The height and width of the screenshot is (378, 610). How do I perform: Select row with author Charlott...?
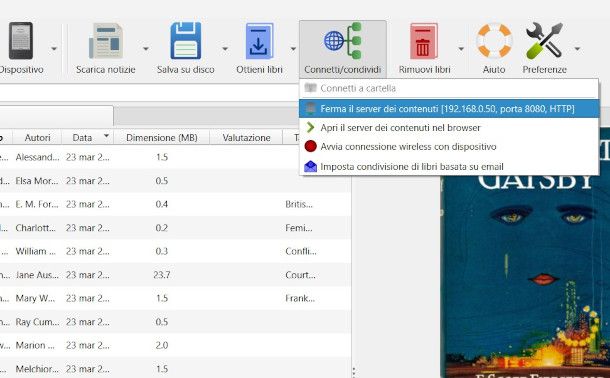pyautogui.click(x=175, y=228)
